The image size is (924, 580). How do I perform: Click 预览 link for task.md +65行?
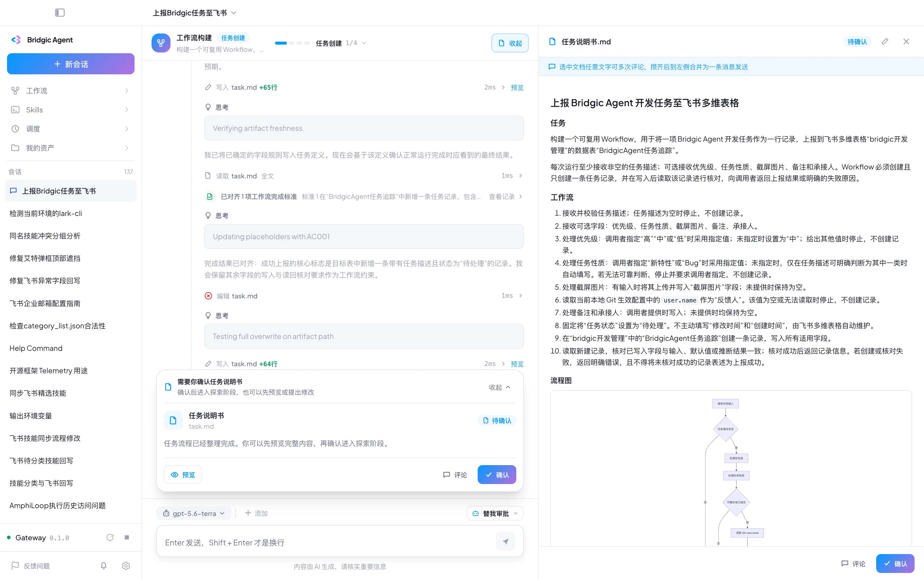click(517, 88)
